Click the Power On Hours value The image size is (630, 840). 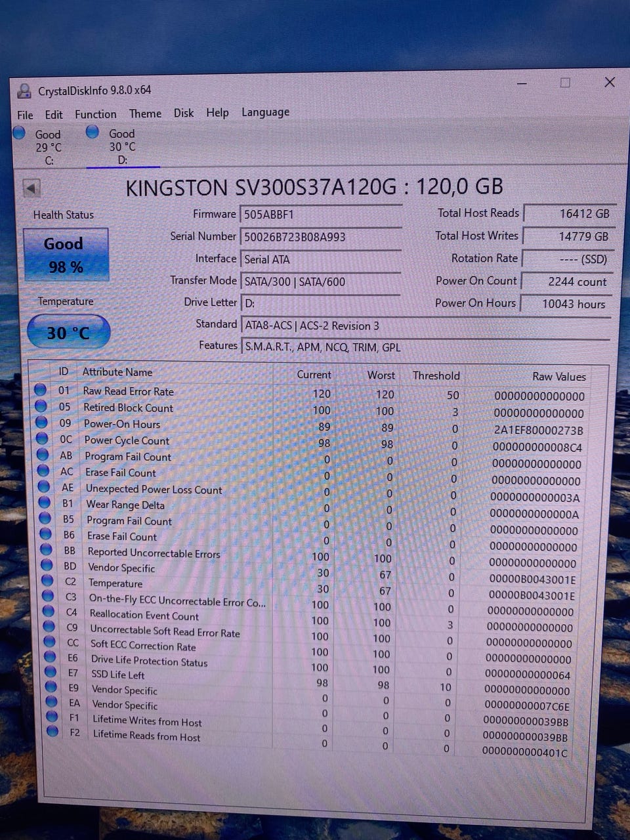(566, 304)
